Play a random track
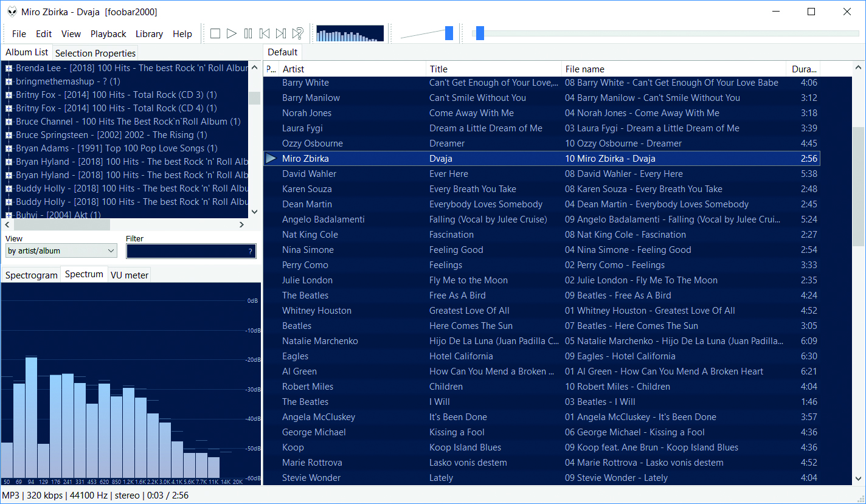Image resolution: width=866 pixels, height=504 pixels. coord(297,33)
